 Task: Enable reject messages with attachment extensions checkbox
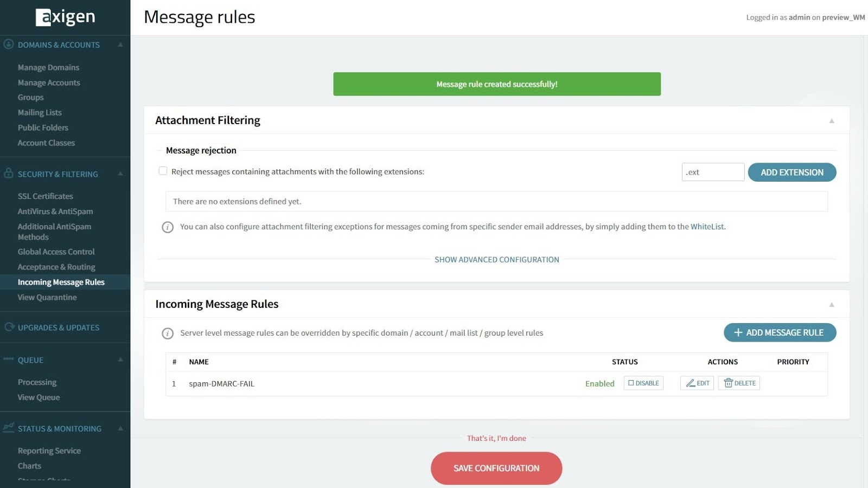pos(163,171)
